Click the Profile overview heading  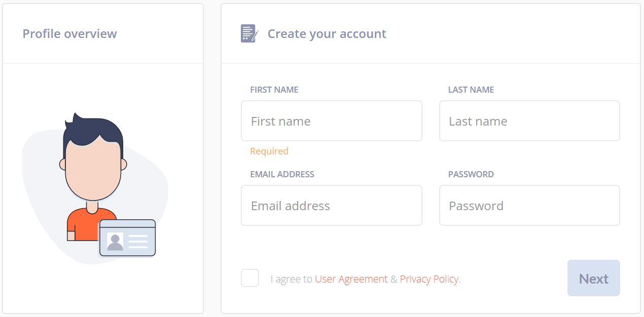[69, 34]
